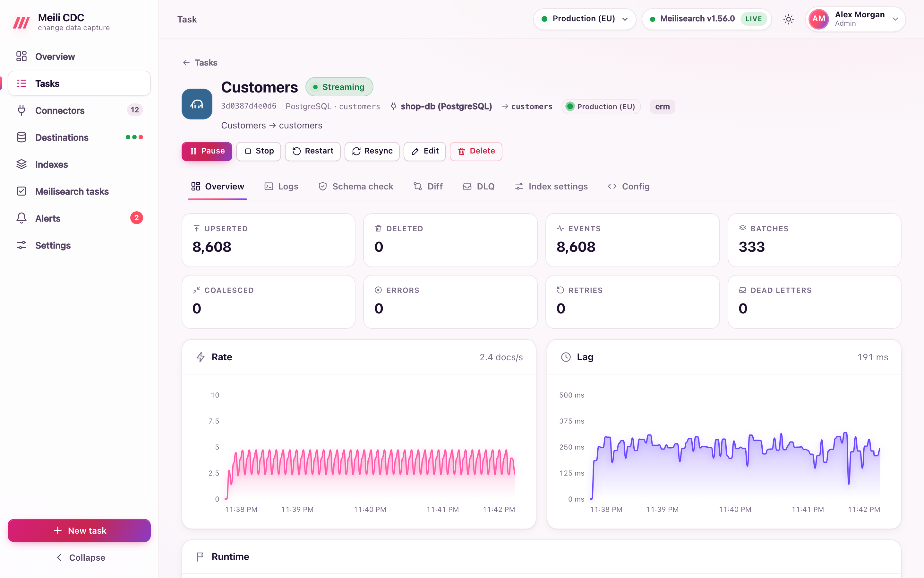The height and width of the screenshot is (578, 924).
Task: Click the Rate lightning bolt icon
Action: 201,357
